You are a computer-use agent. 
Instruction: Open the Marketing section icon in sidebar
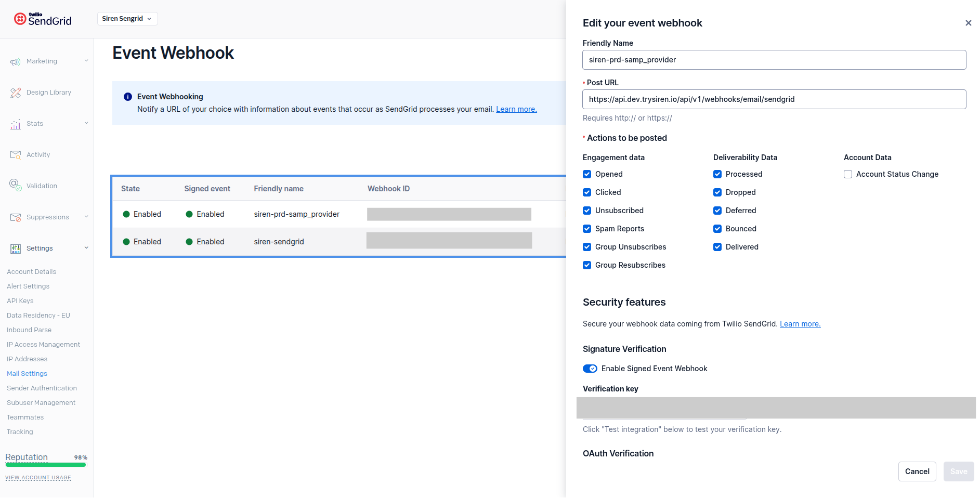[15, 61]
